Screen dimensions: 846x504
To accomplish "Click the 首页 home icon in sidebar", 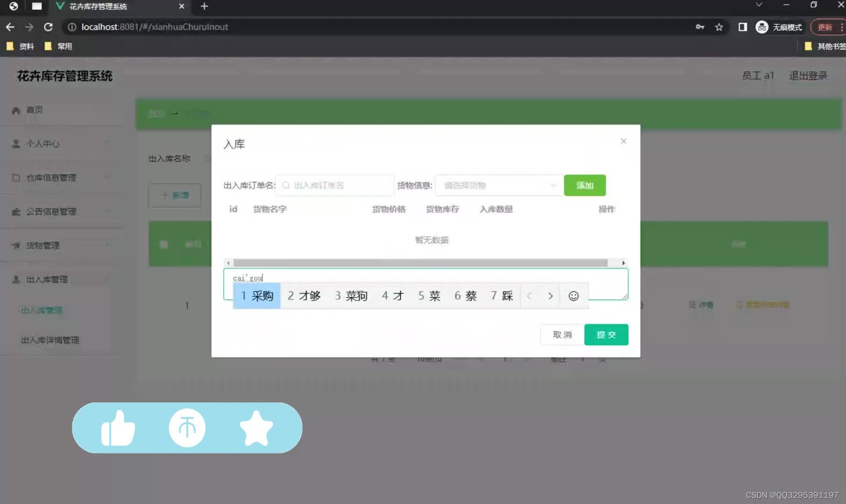I will click(x=16, y=111).
